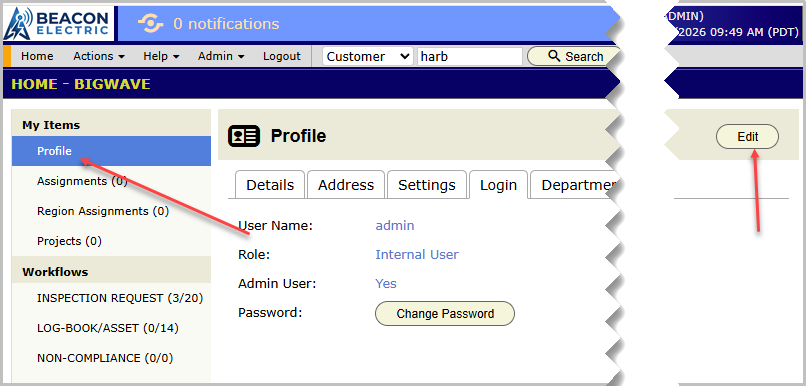Click the admin user name value
The height and width of the screenshot is (386, 806).
click(395, 225)
